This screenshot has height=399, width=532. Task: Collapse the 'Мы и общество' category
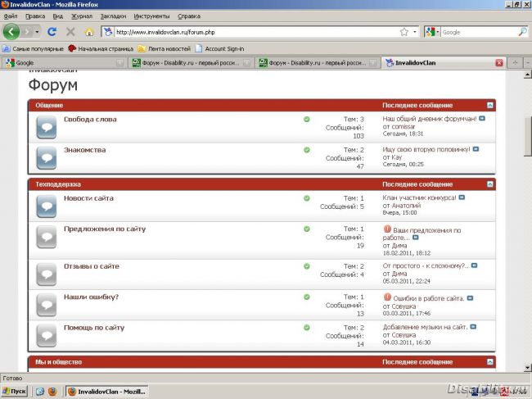click(x=489, y=361)
